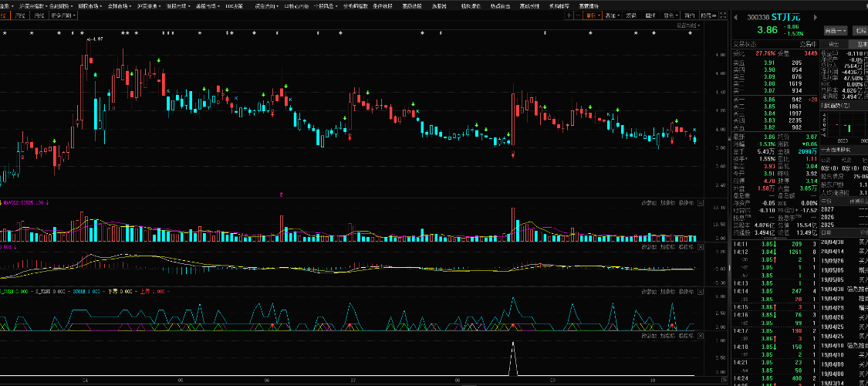Expand the 叠加 overlay dropdown
Screen dimensions: 868x386
(x=613, y=15)
